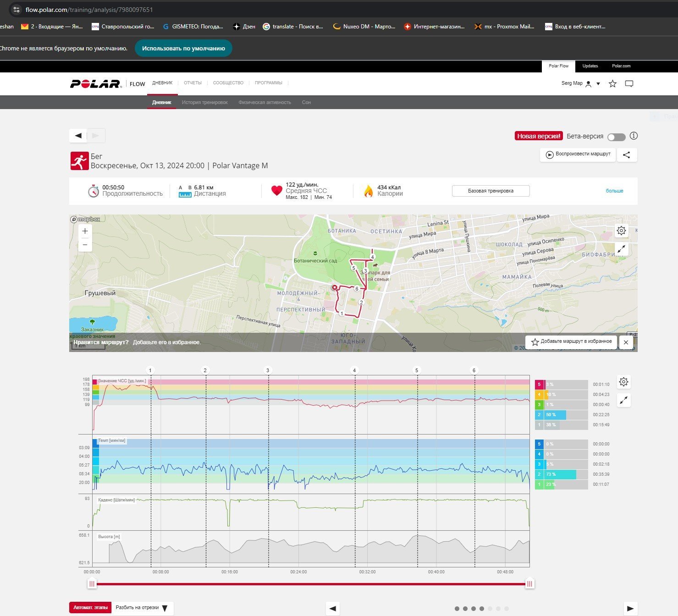Open the Дзен bookmark
The image size is (678, 616).
click(244, 27)
